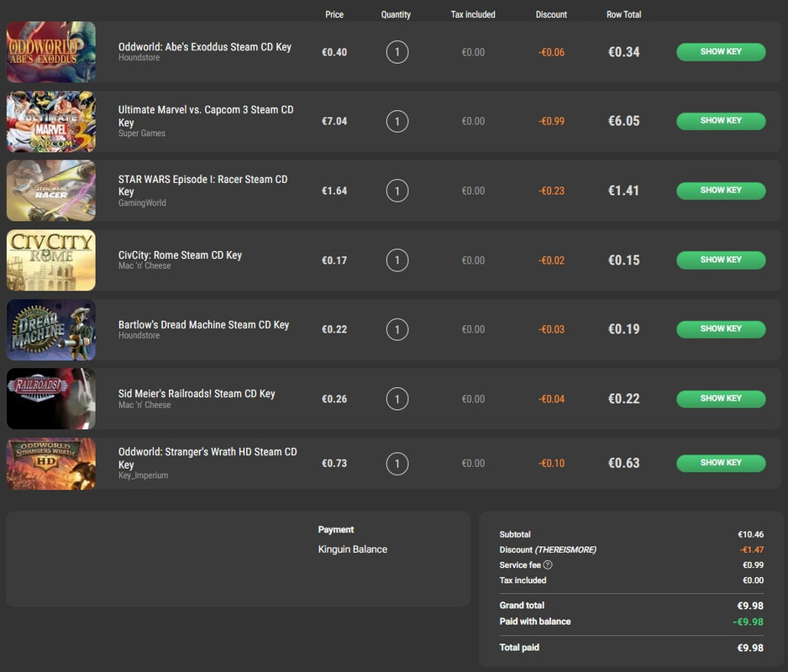Show key for CivCity: Rome

(x=721, y=260)
